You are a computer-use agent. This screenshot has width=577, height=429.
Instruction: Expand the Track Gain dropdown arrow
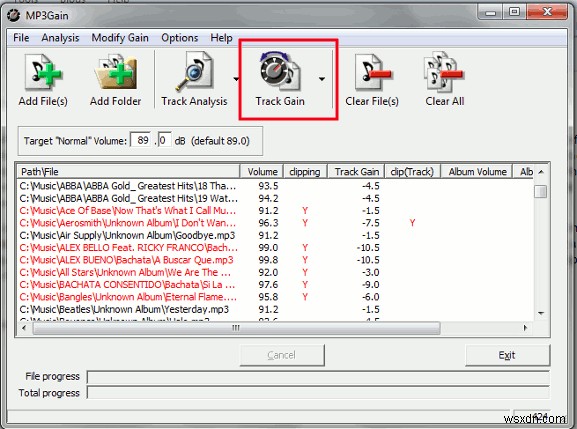pyautogui.click(x=322, y=79)
